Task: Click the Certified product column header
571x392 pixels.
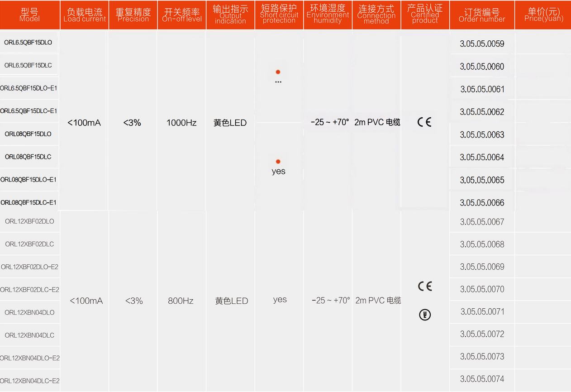Action: [425, 15]
